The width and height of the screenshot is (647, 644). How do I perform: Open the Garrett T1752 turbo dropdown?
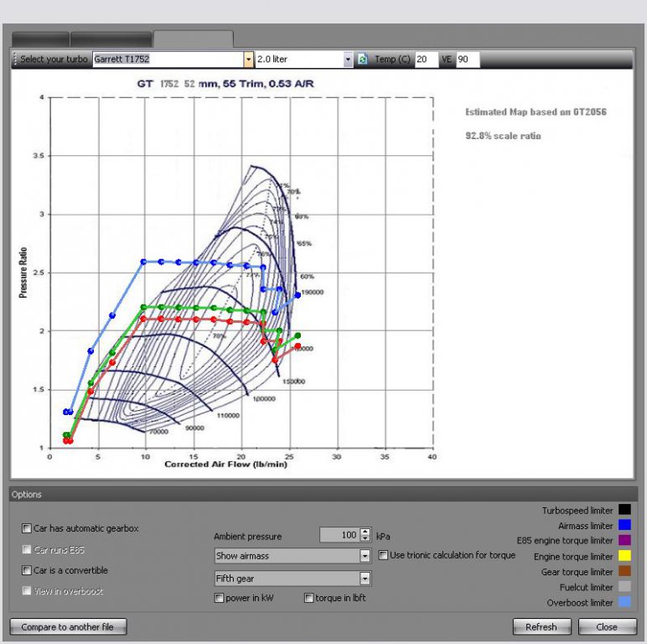point(248,60)
